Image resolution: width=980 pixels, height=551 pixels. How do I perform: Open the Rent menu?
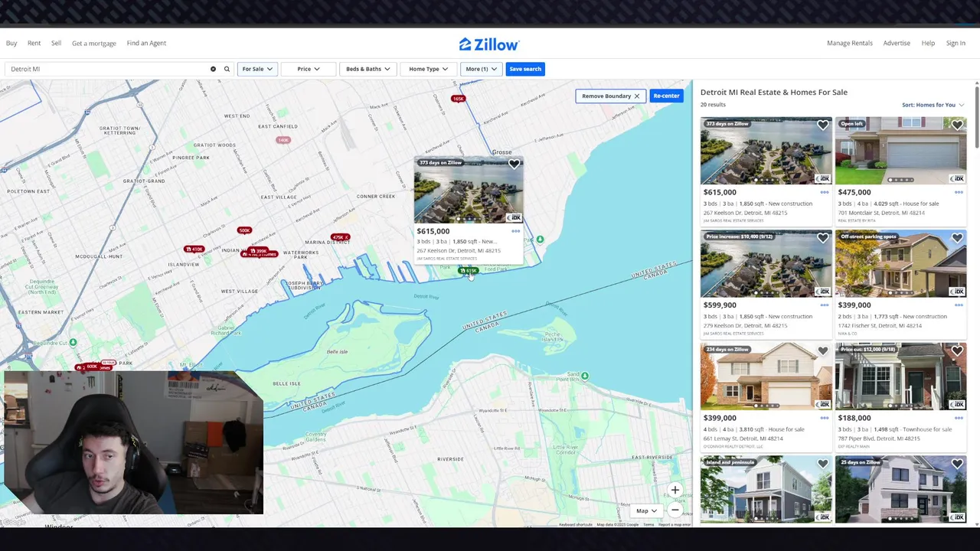tap(34, 43)
